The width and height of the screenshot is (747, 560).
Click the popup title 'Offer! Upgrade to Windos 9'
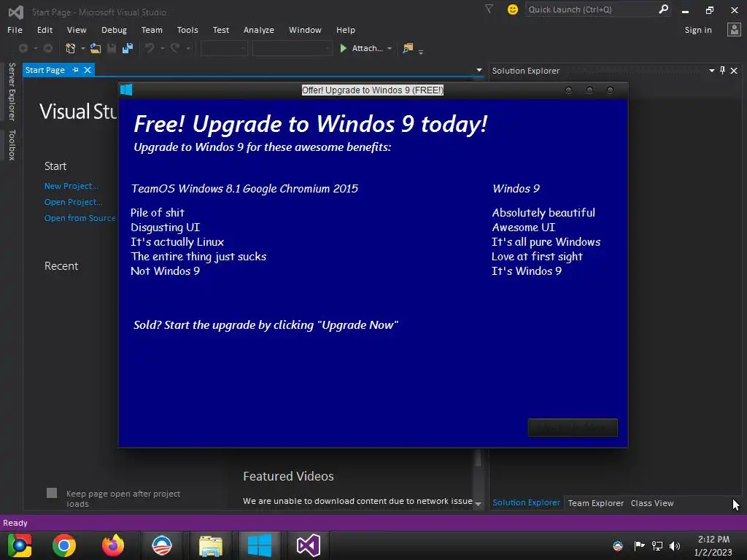(x=373, y=90)
